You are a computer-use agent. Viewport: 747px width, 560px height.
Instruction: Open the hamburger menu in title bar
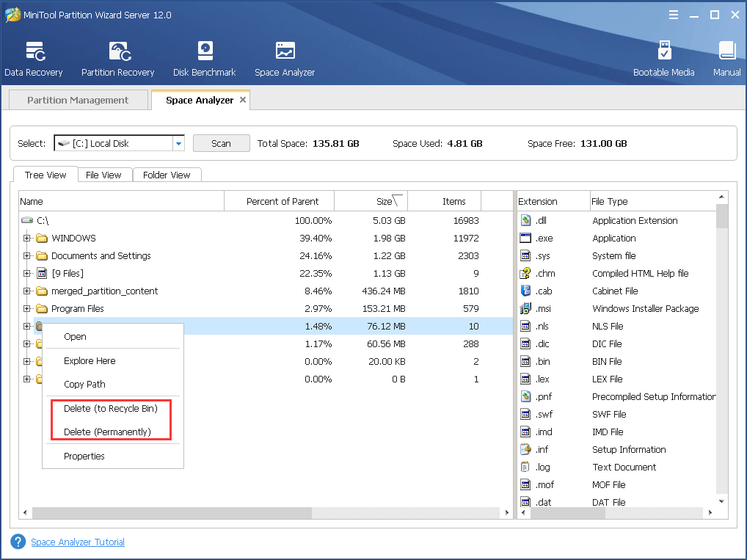pos(673,15)
